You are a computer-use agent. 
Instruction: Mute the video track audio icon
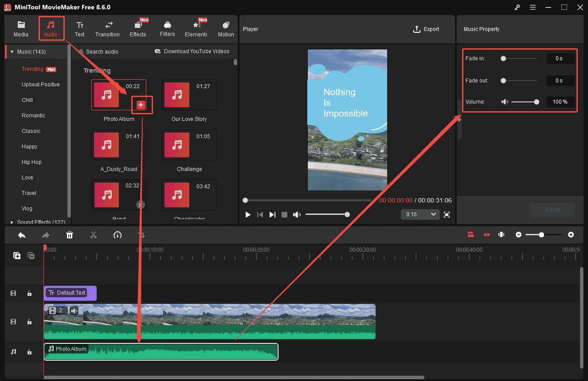[74, 310]
